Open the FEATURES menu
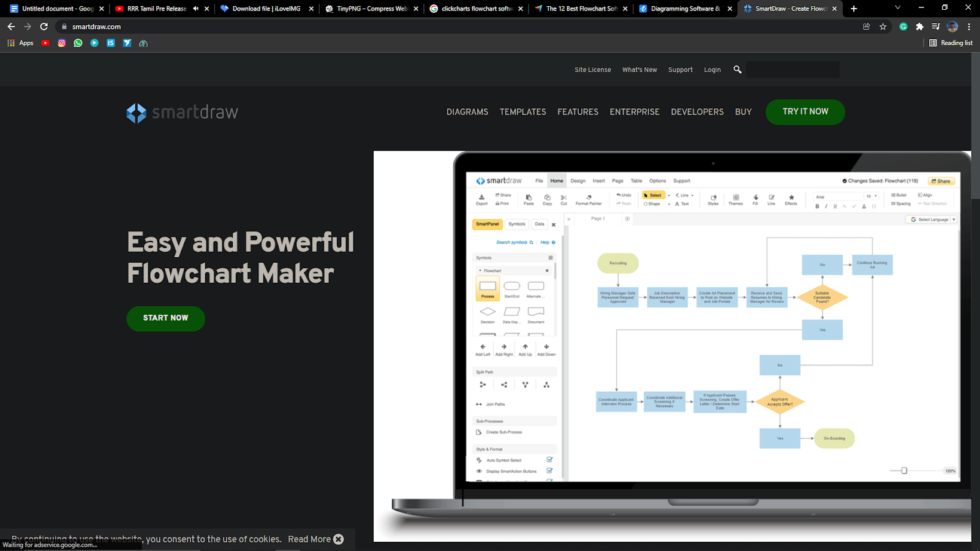The width and height of the screenshot is (980, 551). coord(578,112)
